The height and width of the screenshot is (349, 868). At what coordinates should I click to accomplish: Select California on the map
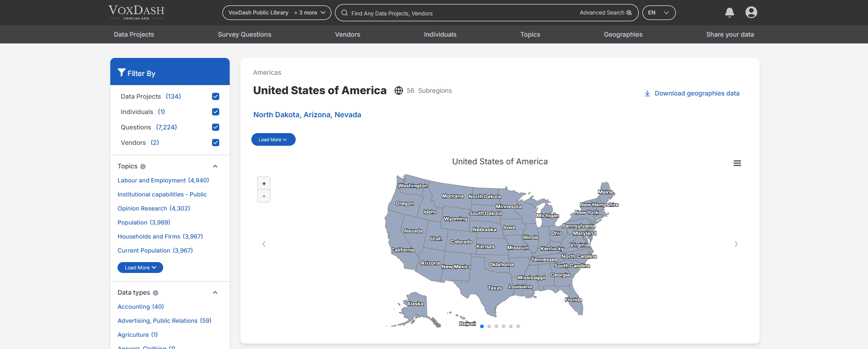tap(402, 250)
